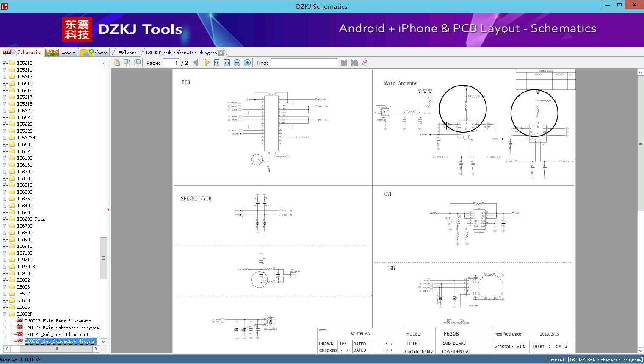
Task: Go to the next page arrow
Action: [207, 63]
